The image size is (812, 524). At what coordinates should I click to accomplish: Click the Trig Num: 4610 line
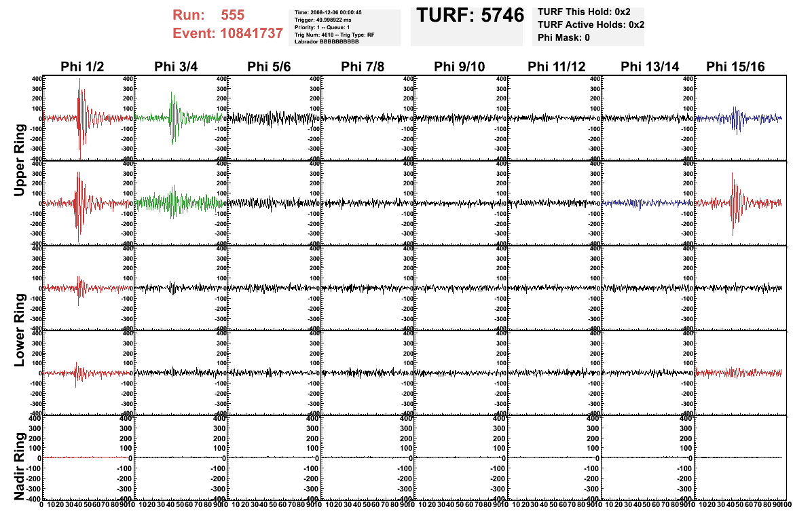335,35
